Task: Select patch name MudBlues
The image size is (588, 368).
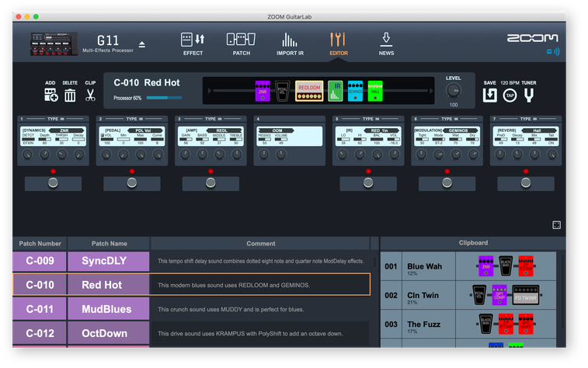Action: pyautogui.click(x=109, y=309)
